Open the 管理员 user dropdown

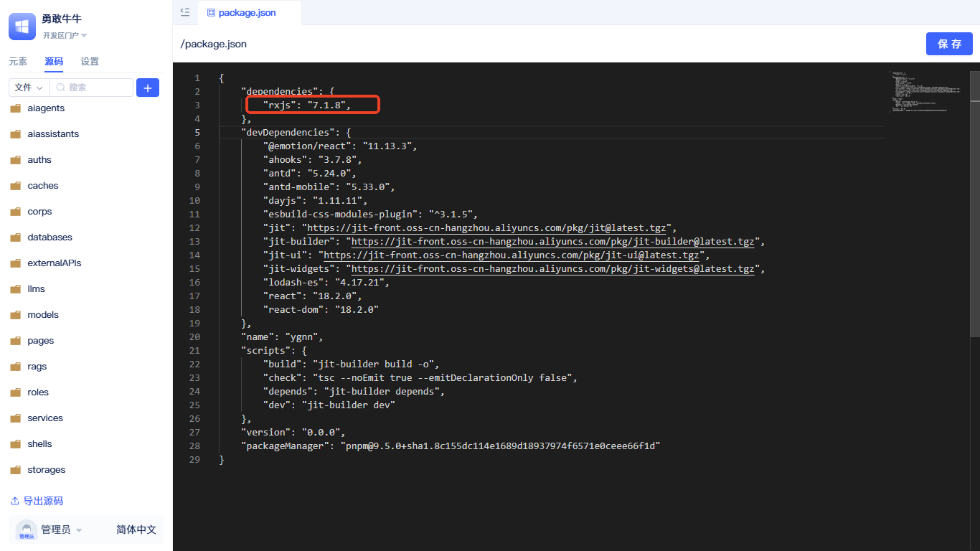(x=62, y=529)
